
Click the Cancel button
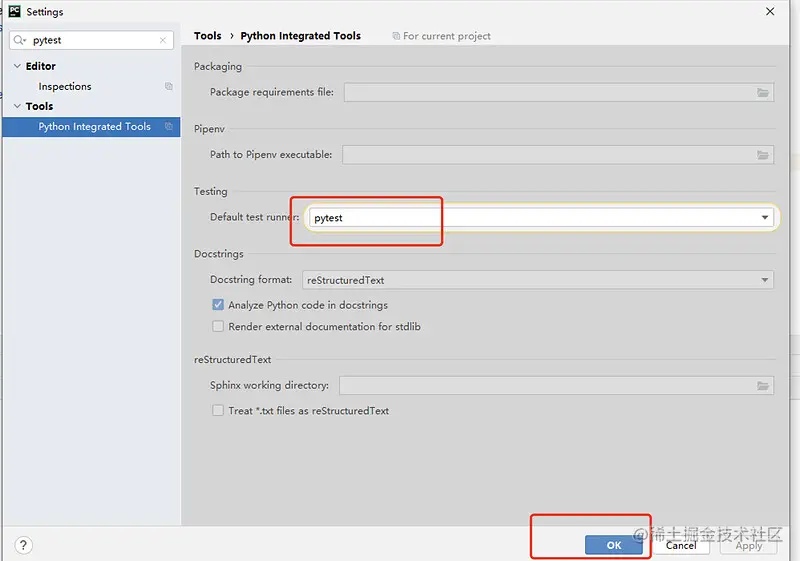pos(681,545)
